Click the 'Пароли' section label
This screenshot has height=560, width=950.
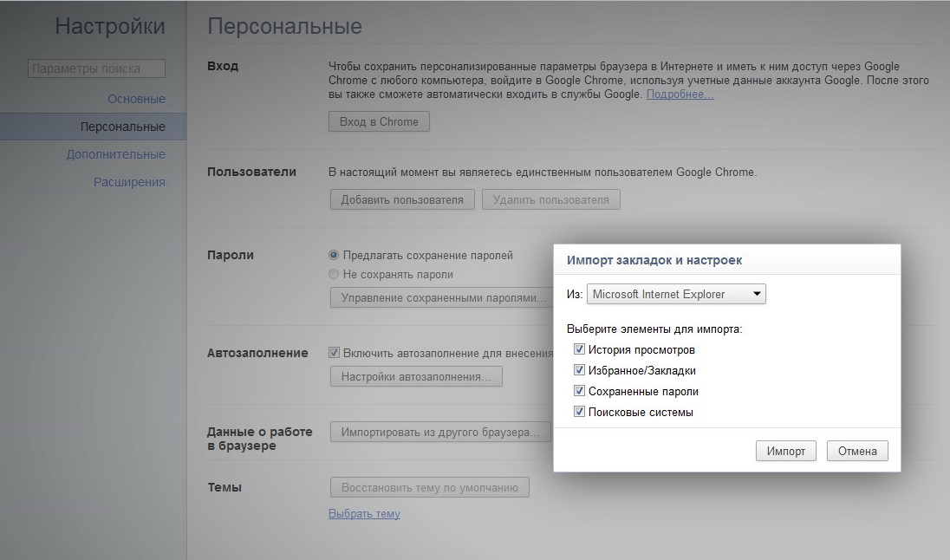pos(231,255)
